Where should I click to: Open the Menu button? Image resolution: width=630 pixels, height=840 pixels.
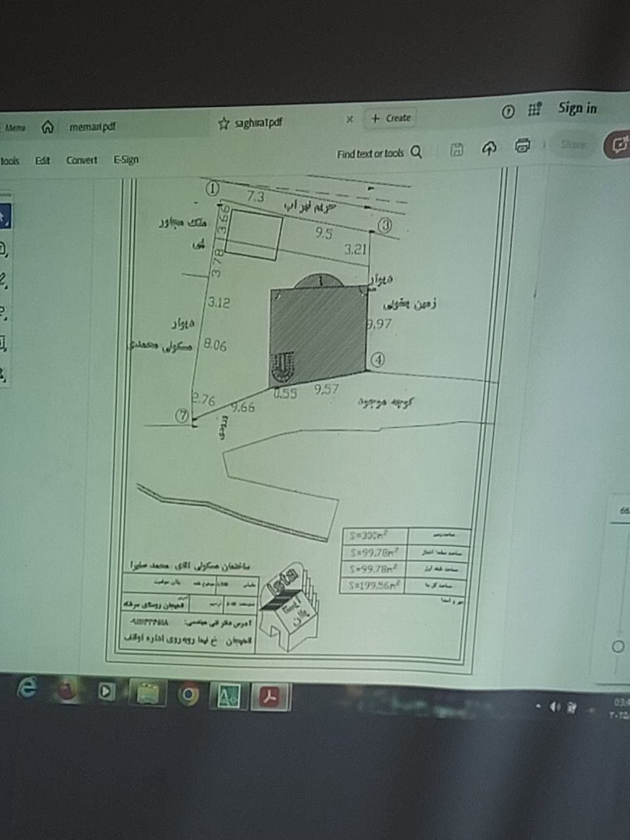(x=14, y=127)
